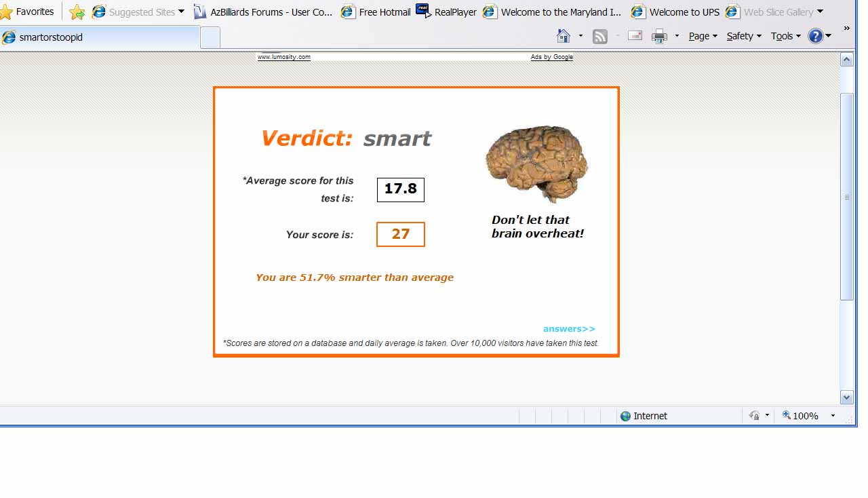This screenshot has width=868, height=498.
Task: Open the zoom level 100% dropdown arrow
Action: [833, 416]
